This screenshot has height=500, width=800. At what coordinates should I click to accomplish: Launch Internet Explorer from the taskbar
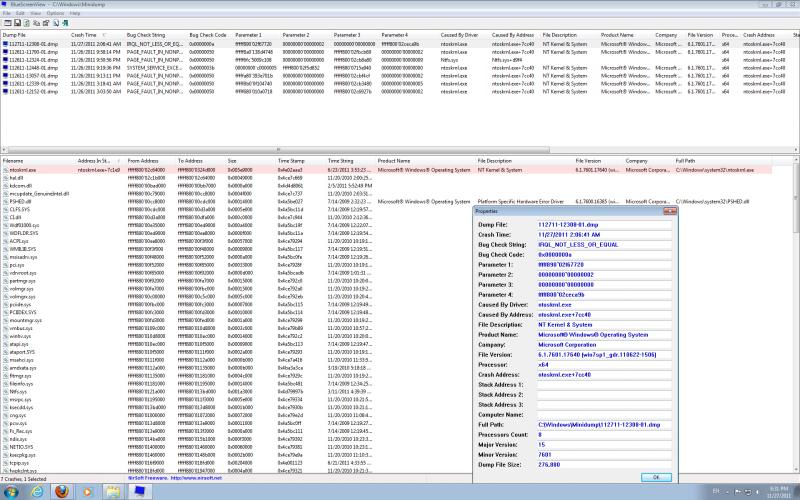37,492
